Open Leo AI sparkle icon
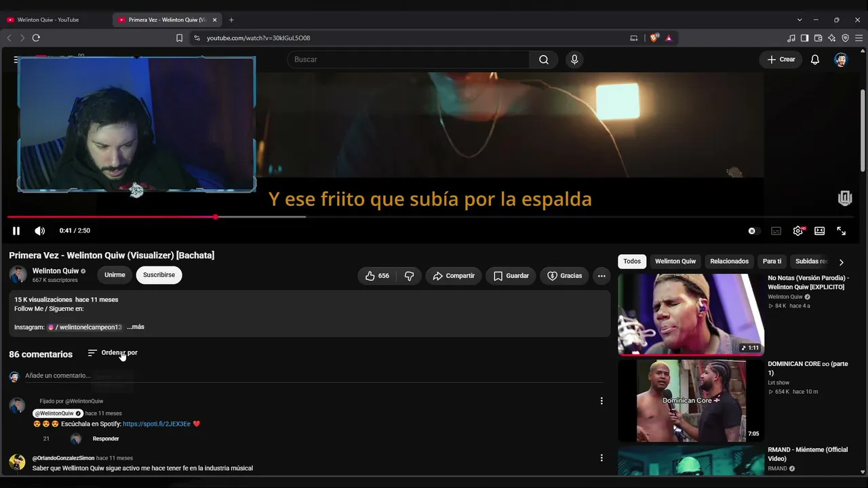 point(831,38)
